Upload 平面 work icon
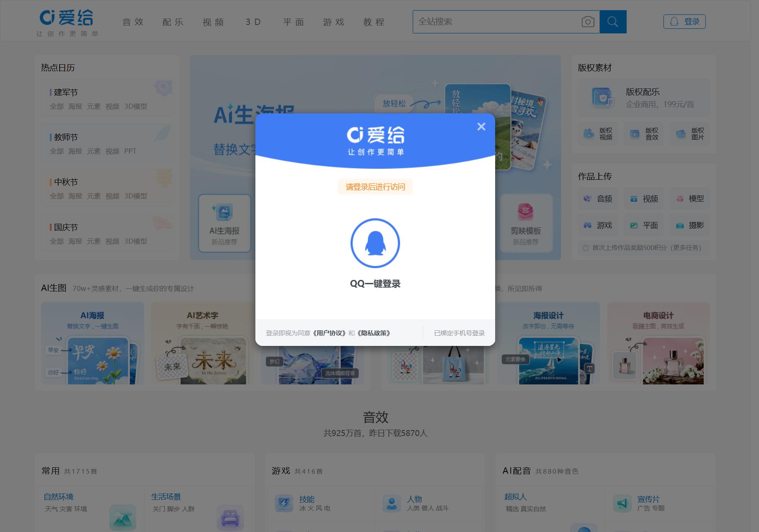Viewport: 759px width, 532px height. (633, 225)
